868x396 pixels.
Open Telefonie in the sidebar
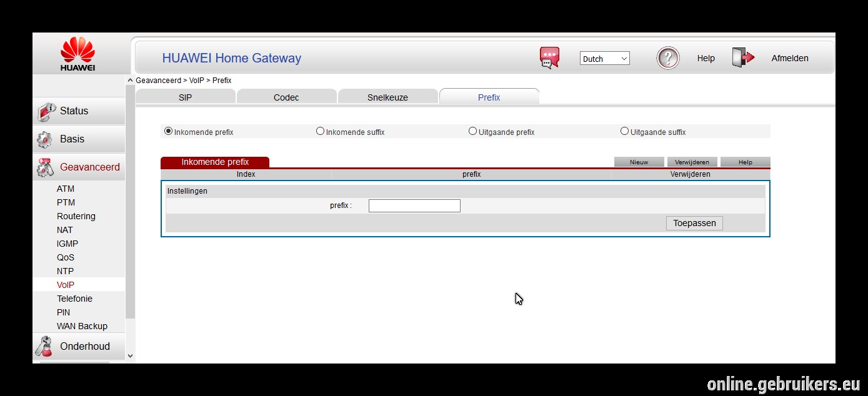click(74, 299)
